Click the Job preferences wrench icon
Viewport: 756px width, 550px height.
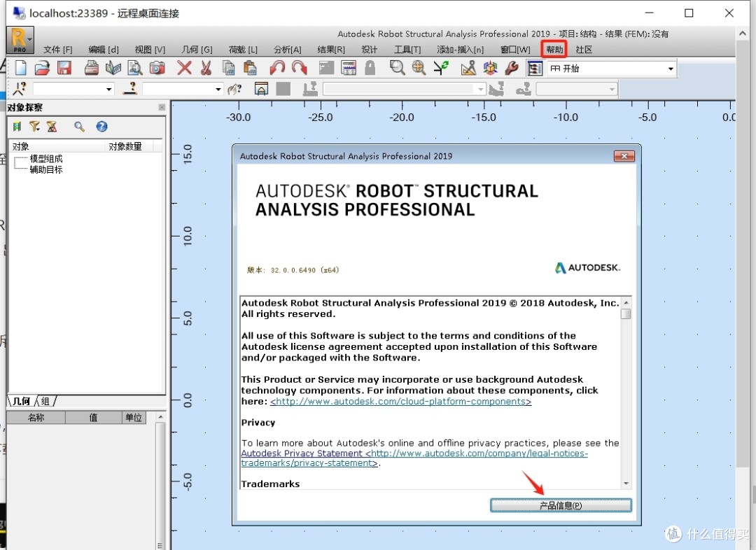(x=512, y=68)
